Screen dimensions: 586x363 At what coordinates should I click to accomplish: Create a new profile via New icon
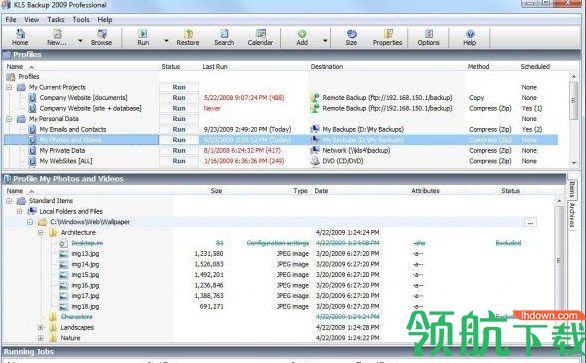[x=57, y=38]
